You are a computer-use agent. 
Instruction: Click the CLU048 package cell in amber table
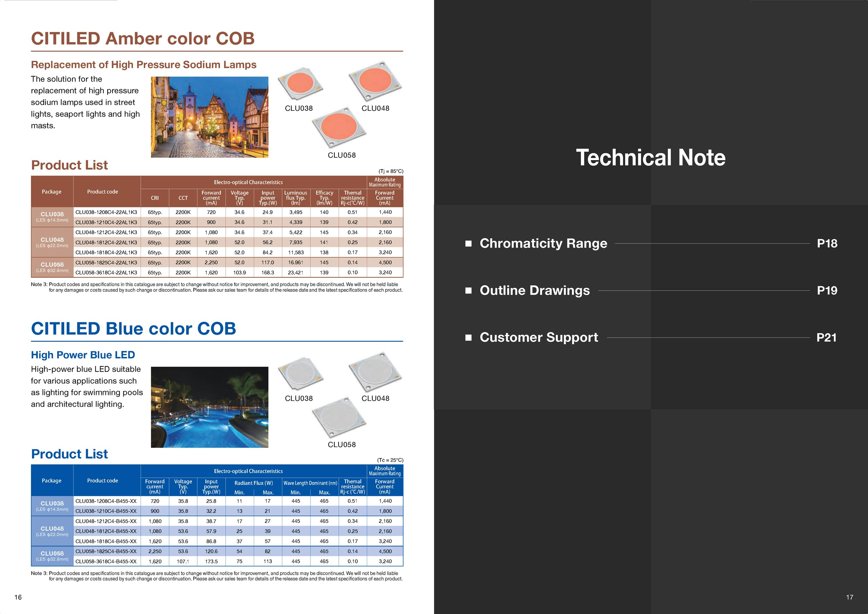[x=52, y=242]
